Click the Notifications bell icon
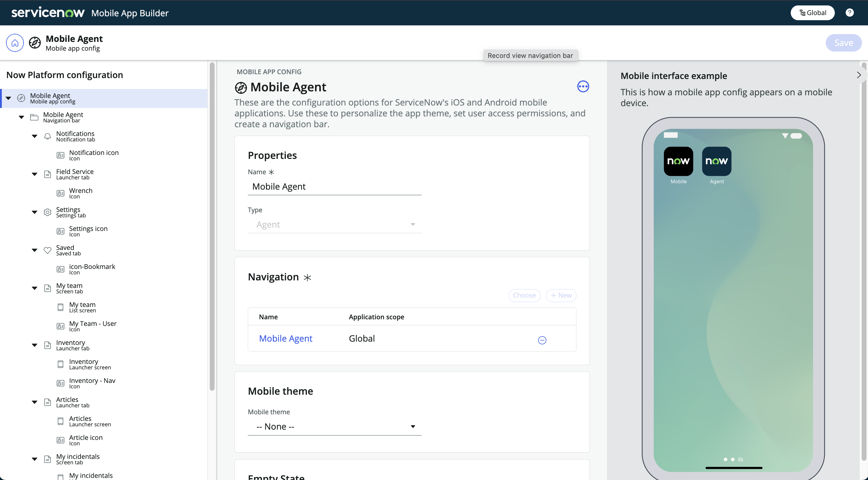Viewport: 868px width, 480px height. click(x=47, y=136)
